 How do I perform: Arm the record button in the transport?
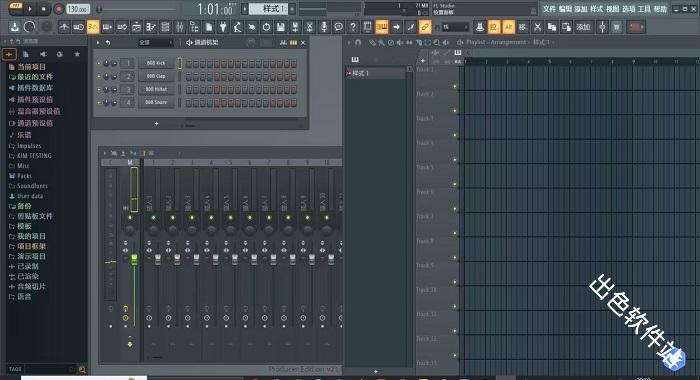(58, 8)
